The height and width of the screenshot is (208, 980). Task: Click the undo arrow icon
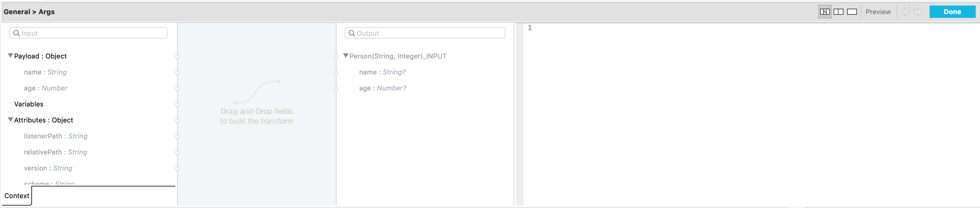905,12
